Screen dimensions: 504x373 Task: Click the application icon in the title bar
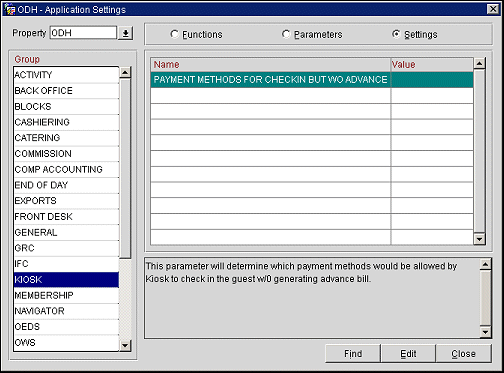coord(9,9)
